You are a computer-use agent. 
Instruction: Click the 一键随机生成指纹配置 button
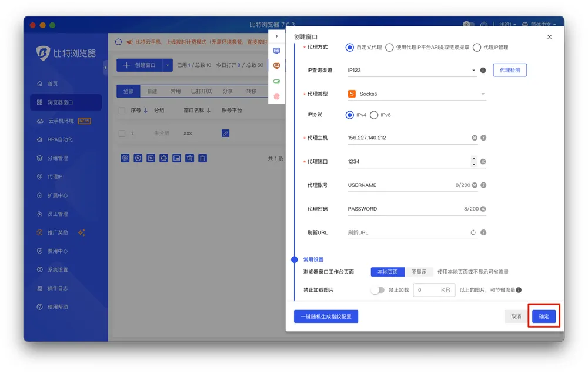click(x=326, y=317)
